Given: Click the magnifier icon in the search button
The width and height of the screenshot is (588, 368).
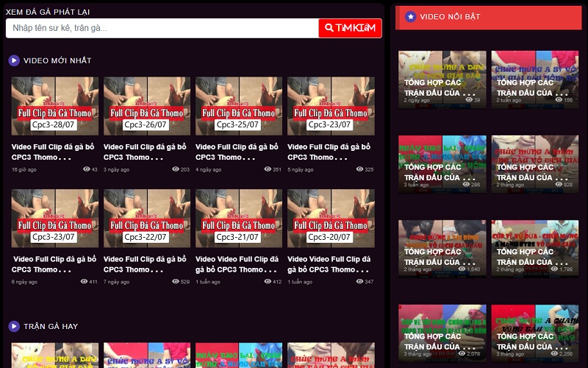Looking at the screenshot, I should click(329, 28).
